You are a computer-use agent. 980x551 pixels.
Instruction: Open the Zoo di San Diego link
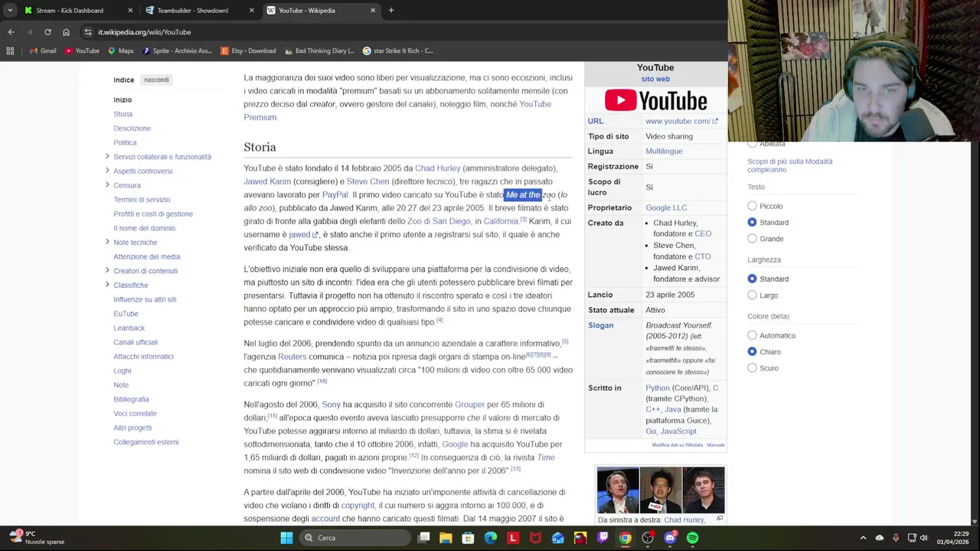[x=439, y=221]
